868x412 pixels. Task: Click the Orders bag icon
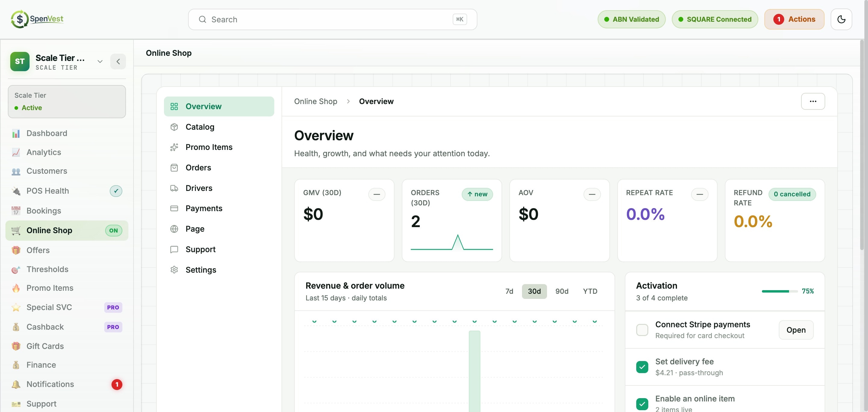[x=174, y=168]
